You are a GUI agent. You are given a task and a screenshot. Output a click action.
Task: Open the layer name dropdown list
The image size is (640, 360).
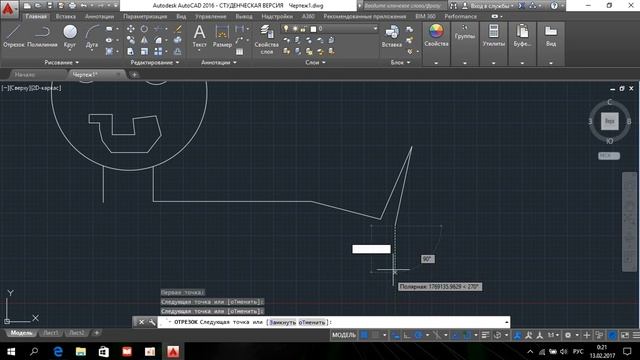(375, 29)
